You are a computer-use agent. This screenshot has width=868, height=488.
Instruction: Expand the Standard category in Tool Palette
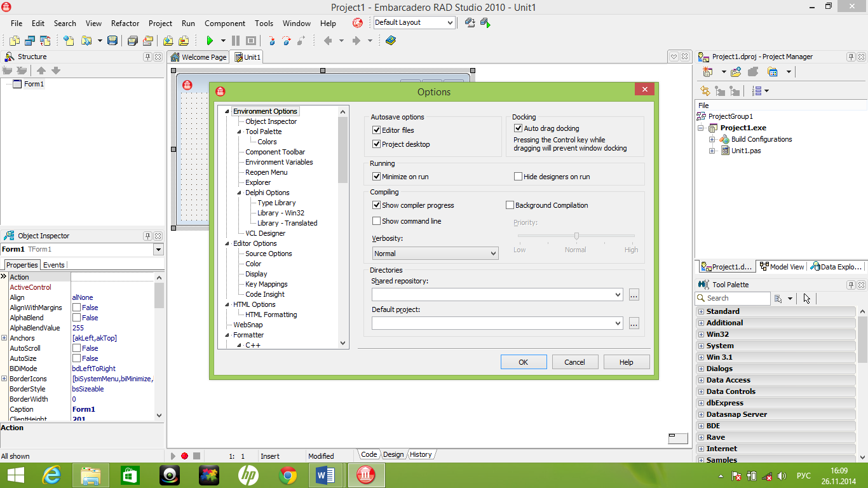coord(701,311)
